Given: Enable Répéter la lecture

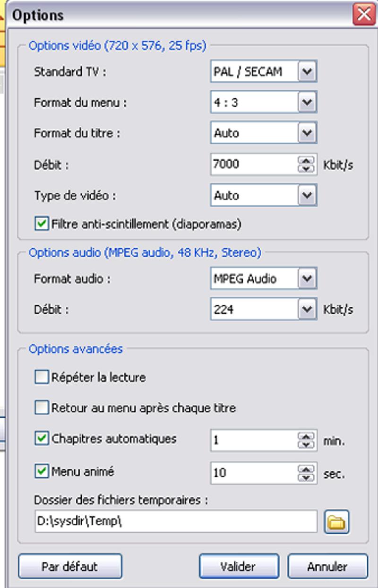Looking at the screenshot, I should tap(42, 377).
